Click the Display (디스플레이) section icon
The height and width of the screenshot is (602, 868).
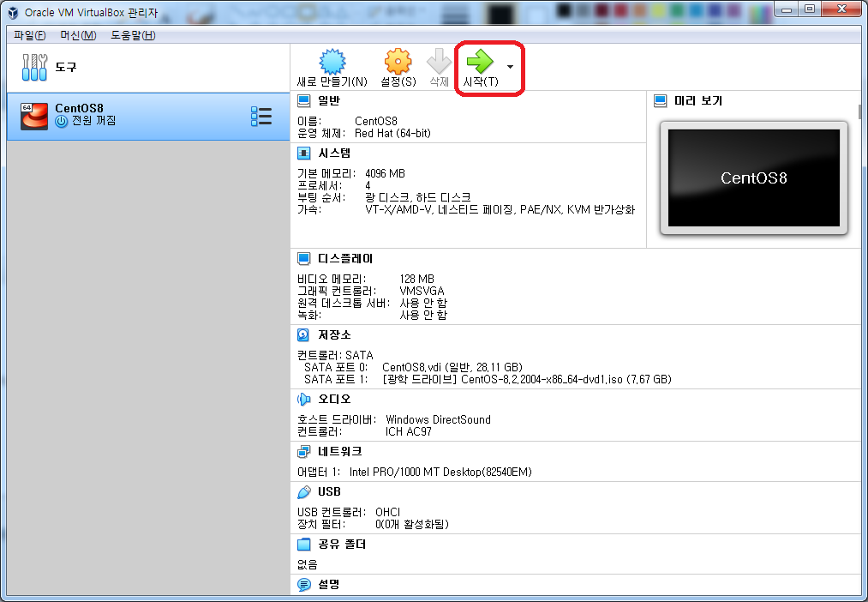304,259
